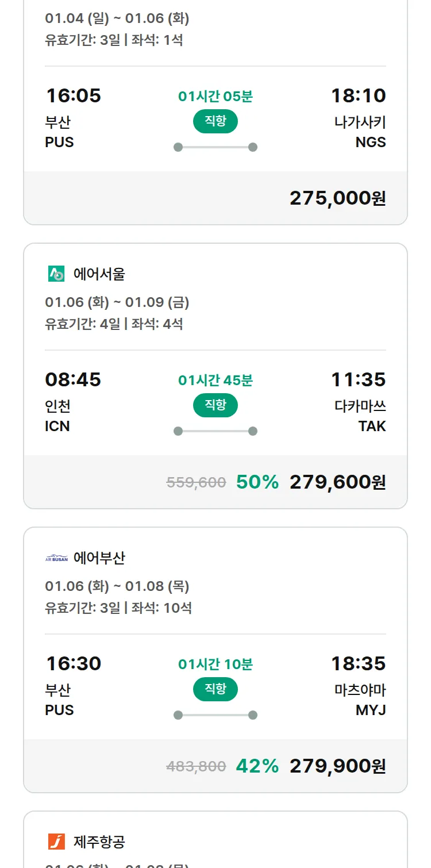Image resolution: width=431 pixels, height=868 pixels.
Task: Click the 01시간 45분 flight duration
Action: (x=215, y=381)
